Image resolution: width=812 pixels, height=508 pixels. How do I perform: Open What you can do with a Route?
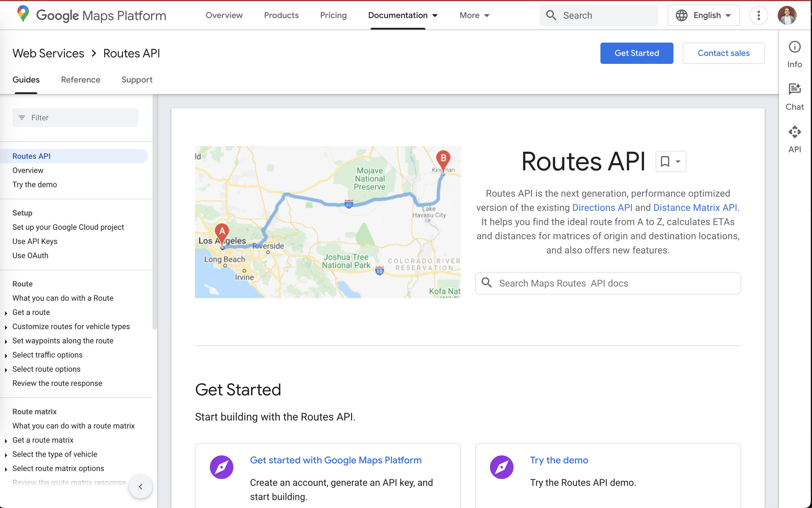point(63,298)
